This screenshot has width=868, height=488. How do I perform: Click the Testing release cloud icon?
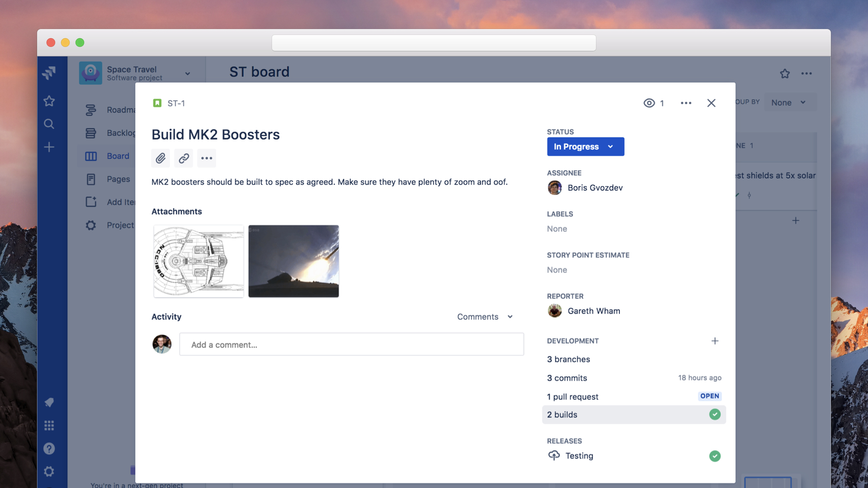click(x=554, y=455)
